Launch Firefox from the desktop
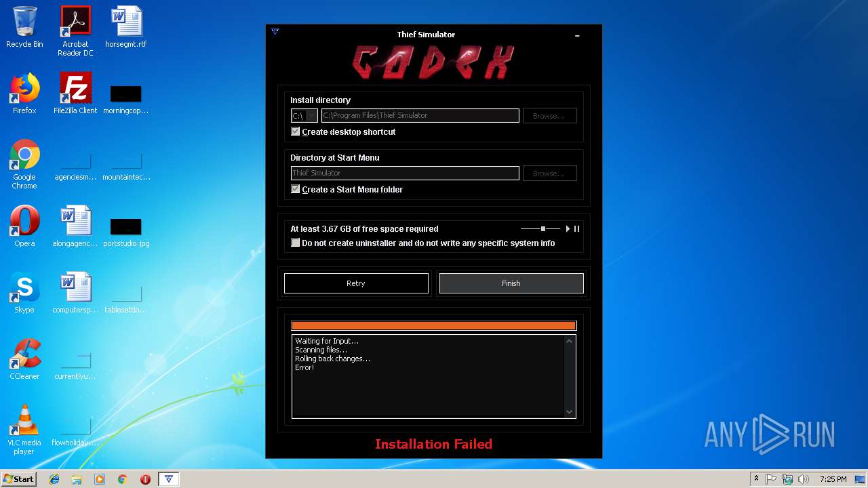Image resolution: width=868 pixels, height=488 pixels. click(x=24, y=94)
